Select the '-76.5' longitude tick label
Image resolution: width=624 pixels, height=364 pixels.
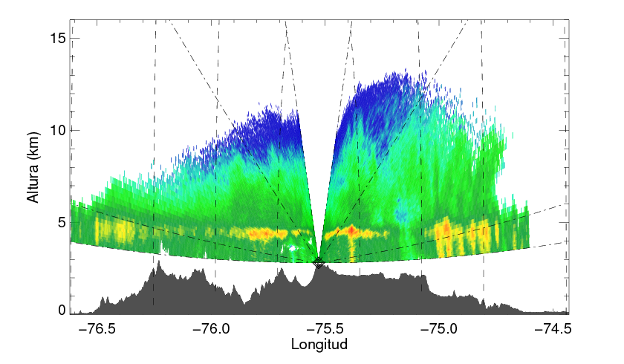(97, 328)
